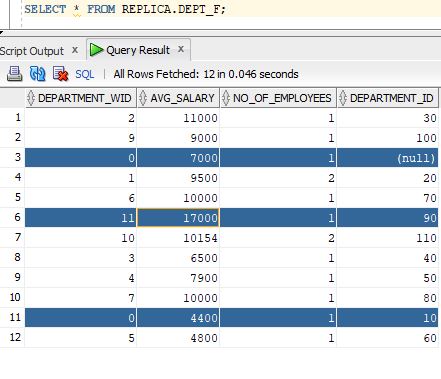
Task: Click DEPARTMENT_ID cell 70
Action: pos(388,198)
